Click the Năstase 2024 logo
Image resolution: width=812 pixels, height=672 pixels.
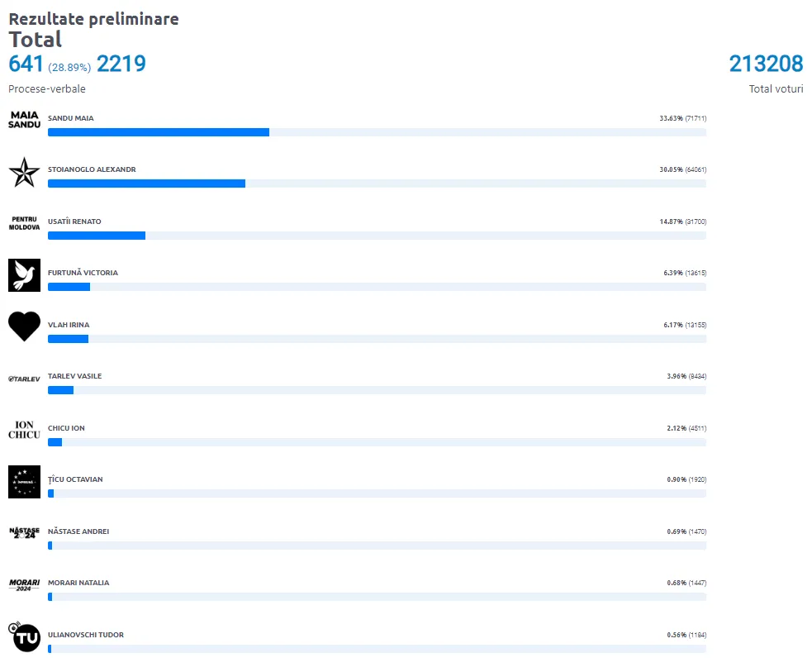pos(24,533)
